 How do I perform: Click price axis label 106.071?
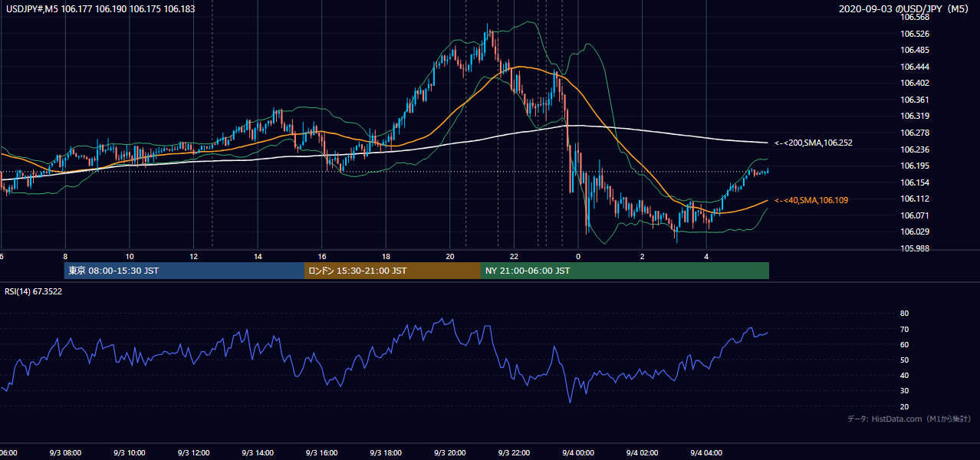coord(914,215)
